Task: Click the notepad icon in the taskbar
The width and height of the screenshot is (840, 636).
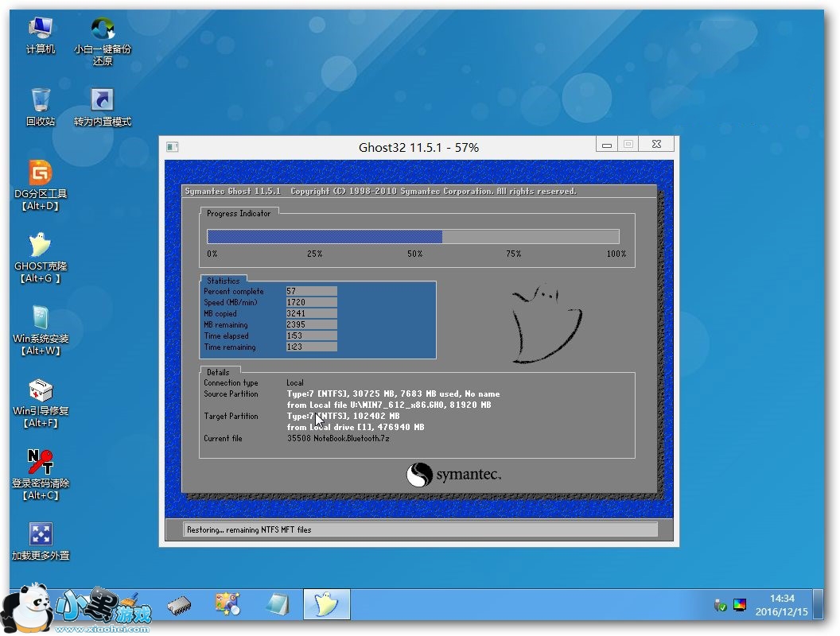Action: 277,605
